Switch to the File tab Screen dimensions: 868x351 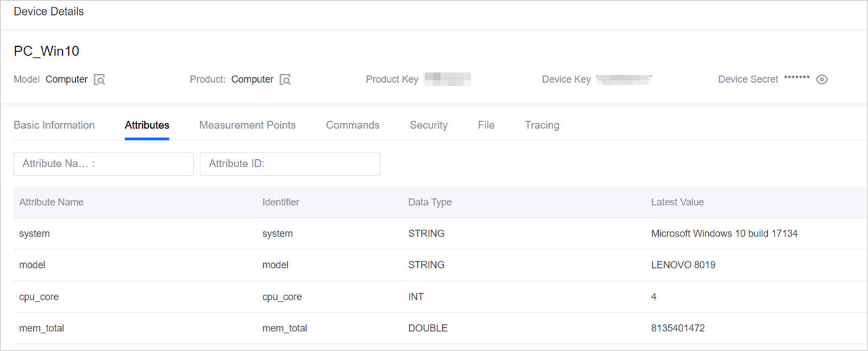486,125
